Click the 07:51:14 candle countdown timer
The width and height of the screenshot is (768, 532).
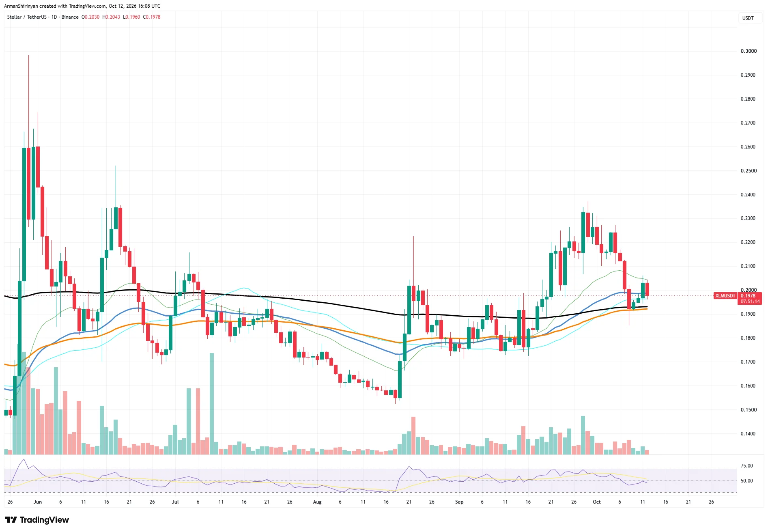[x=750, y=302]
